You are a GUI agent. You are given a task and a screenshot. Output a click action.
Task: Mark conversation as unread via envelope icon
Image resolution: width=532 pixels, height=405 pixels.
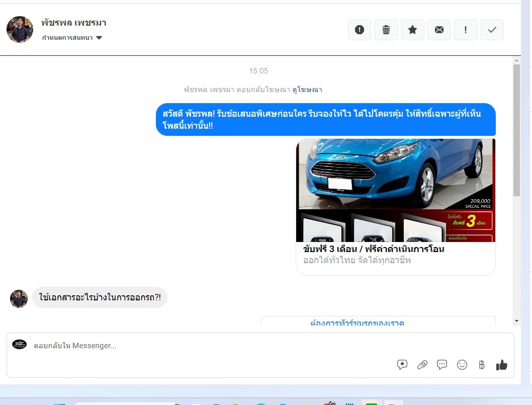point(439,30)
